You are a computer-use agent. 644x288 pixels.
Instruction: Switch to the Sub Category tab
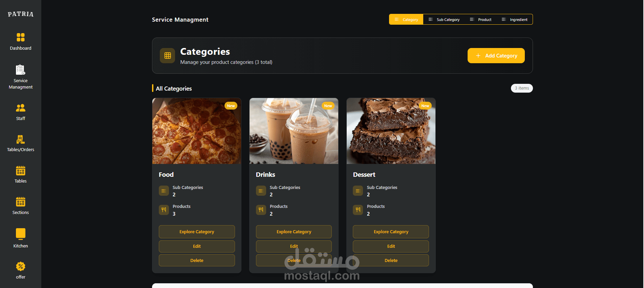[444, 20]
